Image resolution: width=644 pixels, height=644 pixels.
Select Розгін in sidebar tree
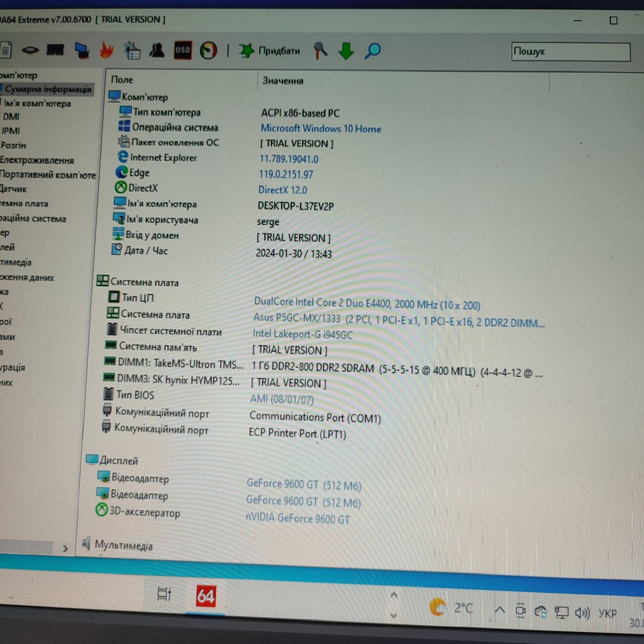tap(13, 145)
